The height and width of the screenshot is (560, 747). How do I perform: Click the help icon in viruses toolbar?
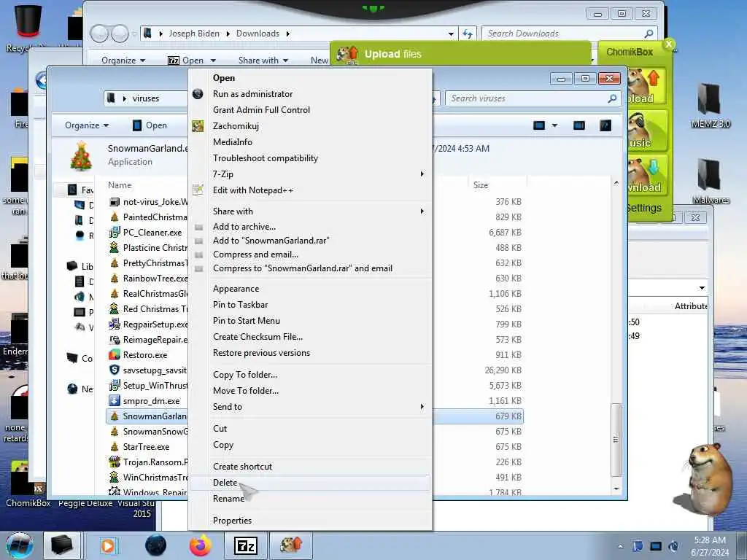click(x=605, y=125)
